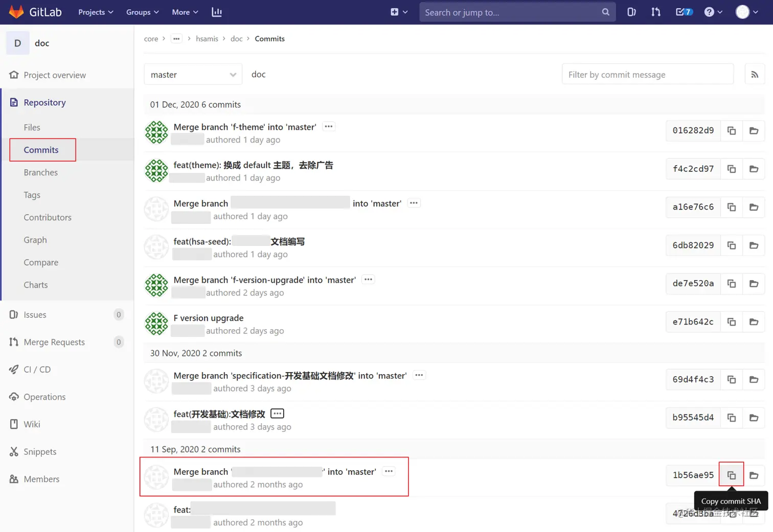Open Members in the sidebar
The width and height of the screenshot is (773, 532).
coord(41,479)
